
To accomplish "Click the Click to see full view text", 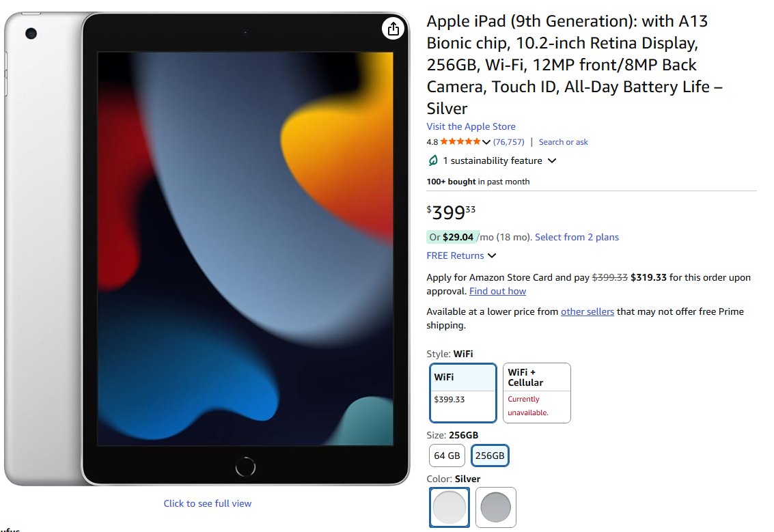I will coord(208,503).
